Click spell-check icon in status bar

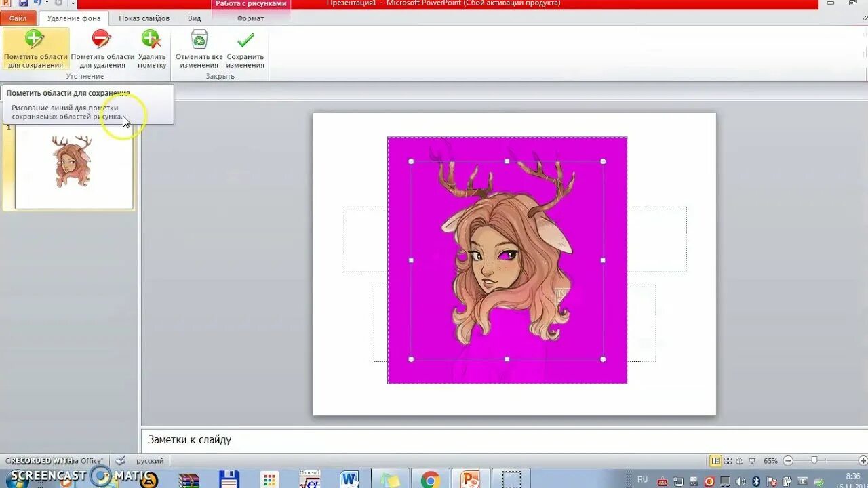pos(120,461)
